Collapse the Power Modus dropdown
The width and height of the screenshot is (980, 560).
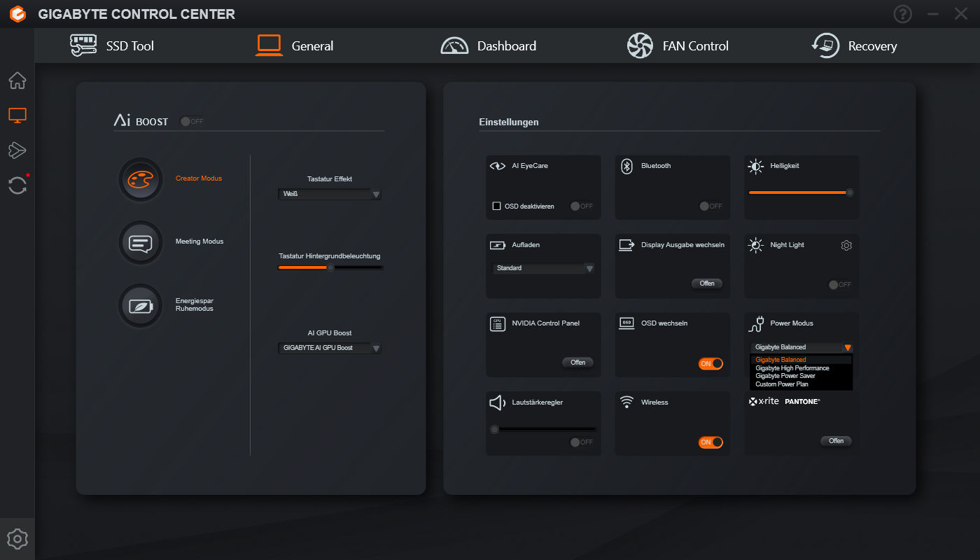(x=801, y=347)
